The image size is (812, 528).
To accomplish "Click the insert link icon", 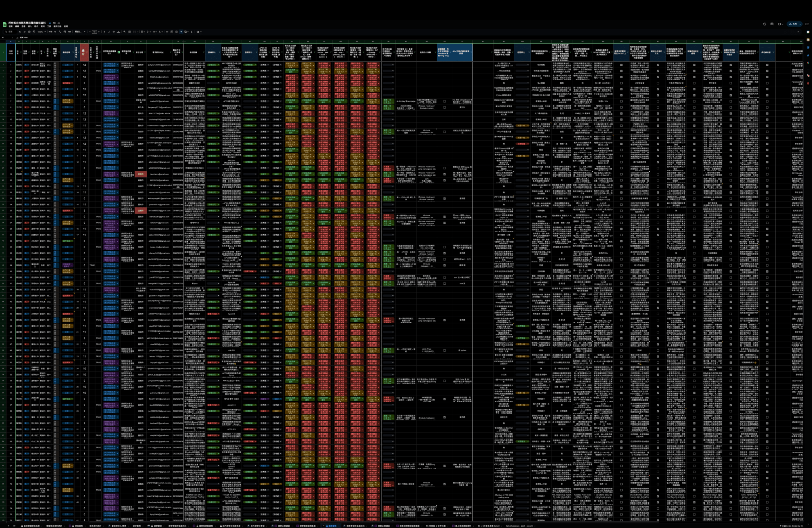I will tap(167, 32).
